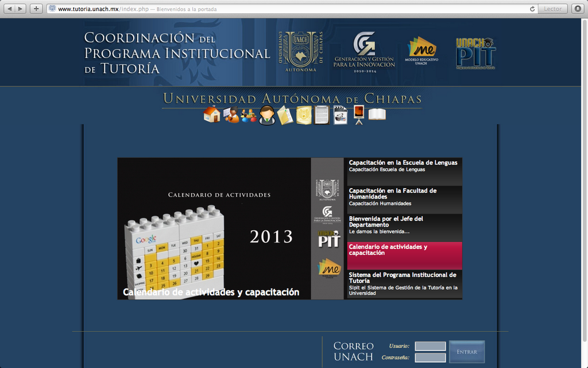Focus the Contraseña password field

[430, 358]
